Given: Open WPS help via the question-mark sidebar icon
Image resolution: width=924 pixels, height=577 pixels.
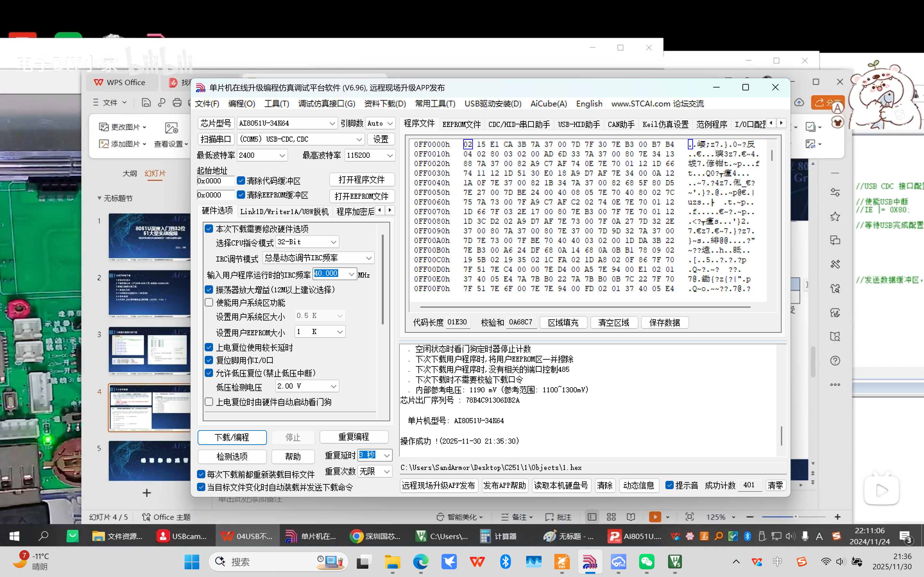Looking at the screenshot, I should [x=835, y=360].
